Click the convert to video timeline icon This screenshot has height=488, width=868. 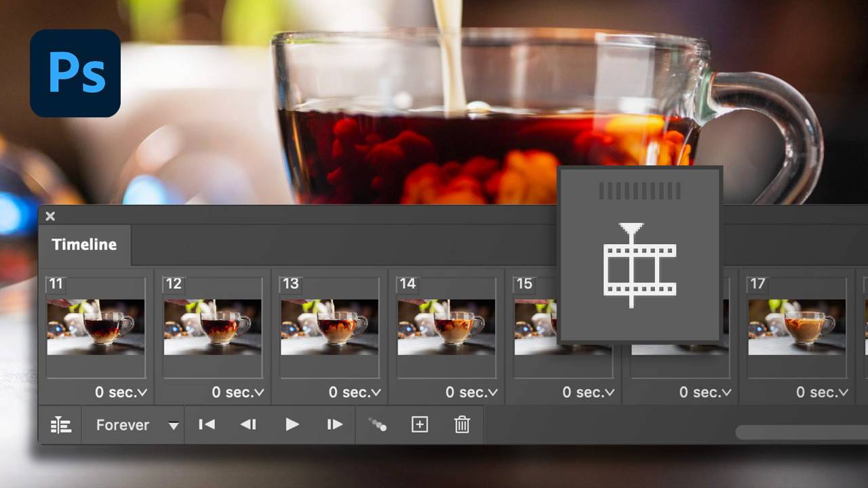(x=60, y=425)
